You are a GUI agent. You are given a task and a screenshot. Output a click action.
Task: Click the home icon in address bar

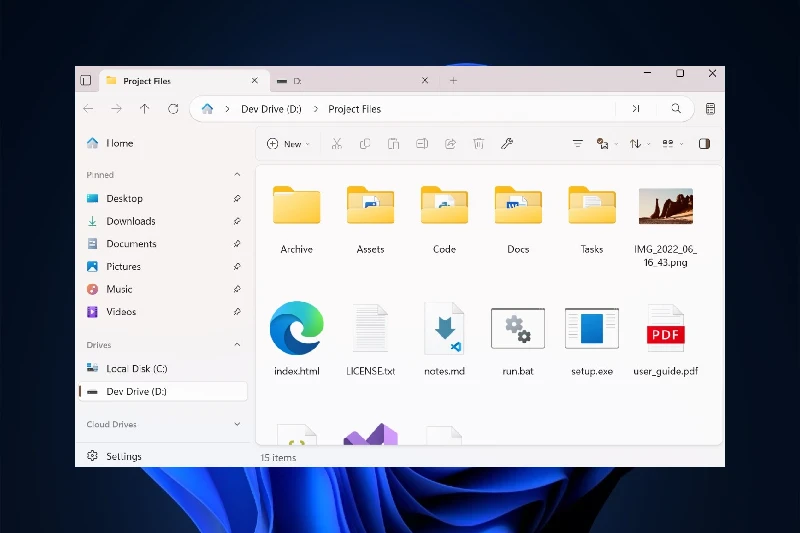[x=207, y=109]
